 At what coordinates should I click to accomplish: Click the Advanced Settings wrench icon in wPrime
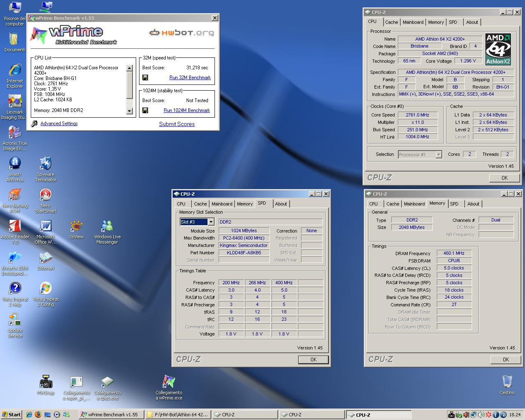coord(34,123)
